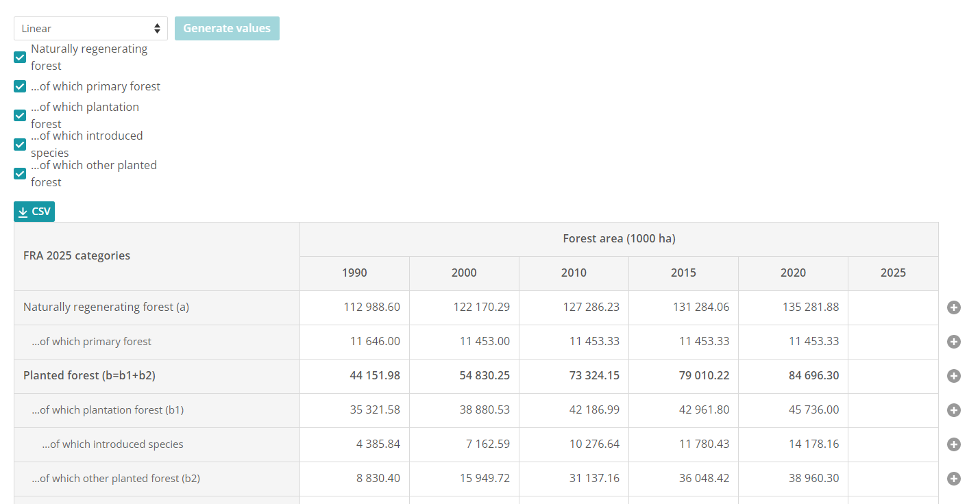Screen dimensions: 980x504
Task: Click the 2020 cell showing 45 736.00
Action: pos(793,409)
